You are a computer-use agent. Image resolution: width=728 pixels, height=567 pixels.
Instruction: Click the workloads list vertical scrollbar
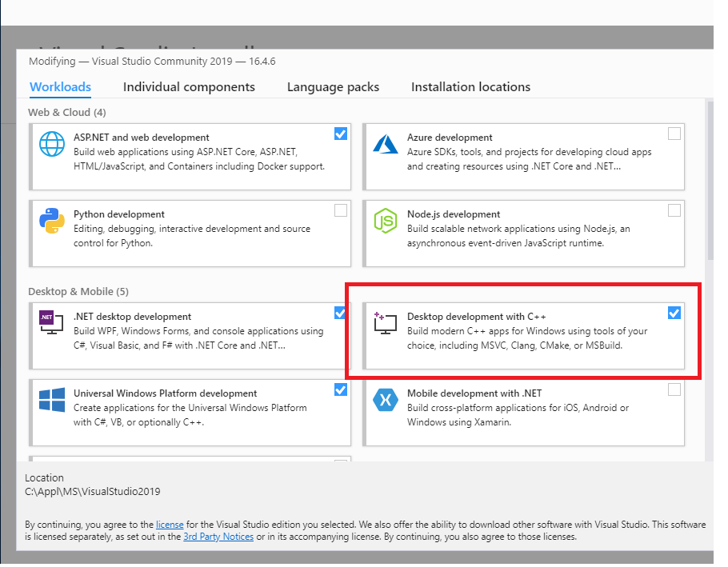tap(710, 181)
